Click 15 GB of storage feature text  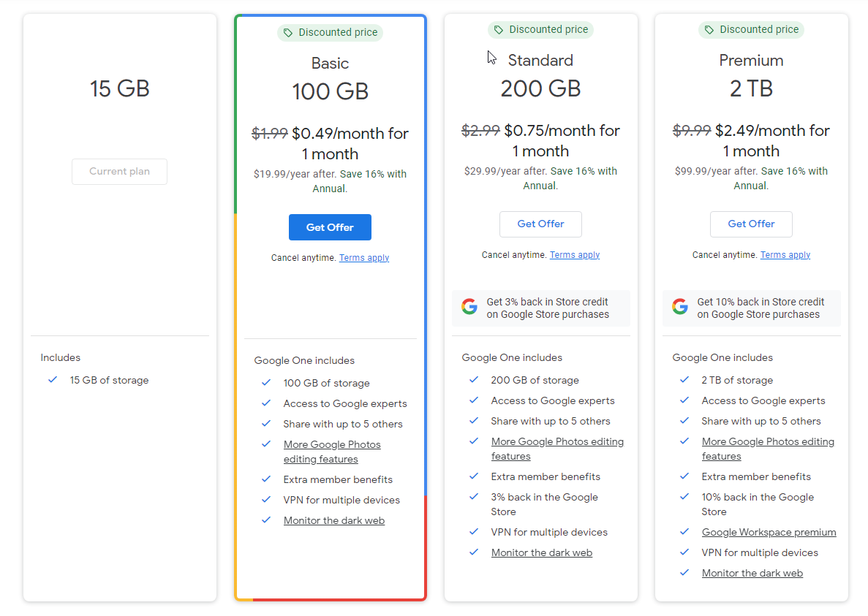point(109,381)
